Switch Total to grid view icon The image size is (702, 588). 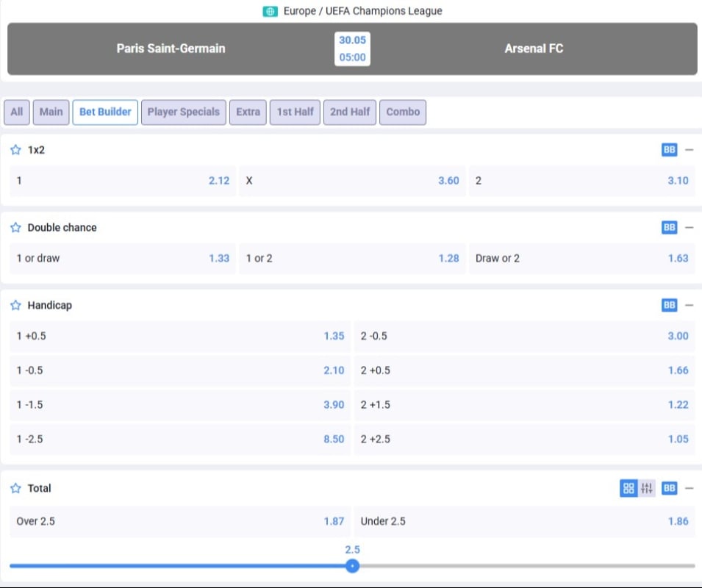(x=628, y=488)
